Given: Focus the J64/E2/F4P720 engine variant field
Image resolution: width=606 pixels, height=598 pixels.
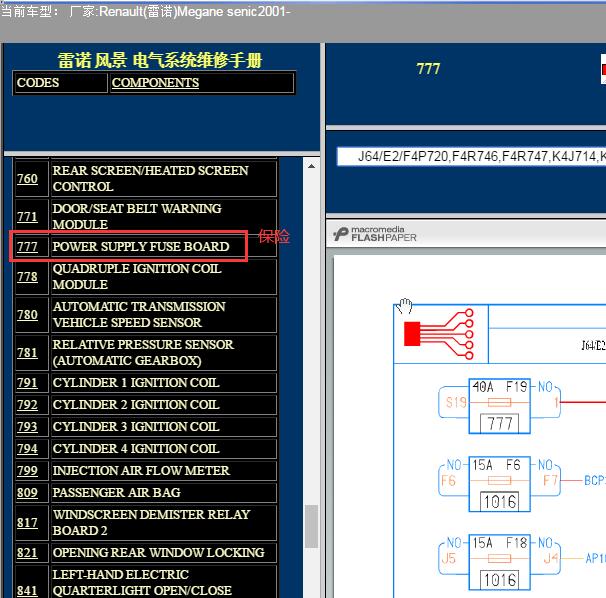Looking at the screenshot, I should tap(471, 157).
